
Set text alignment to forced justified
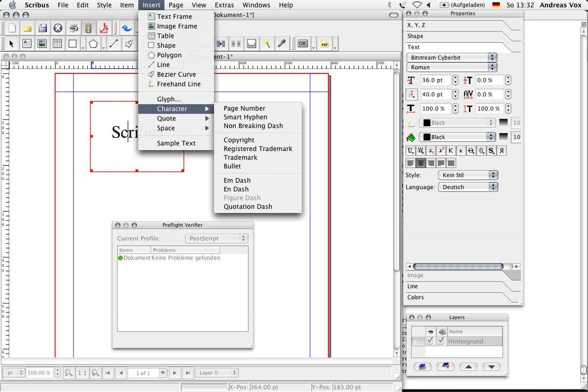451,163
